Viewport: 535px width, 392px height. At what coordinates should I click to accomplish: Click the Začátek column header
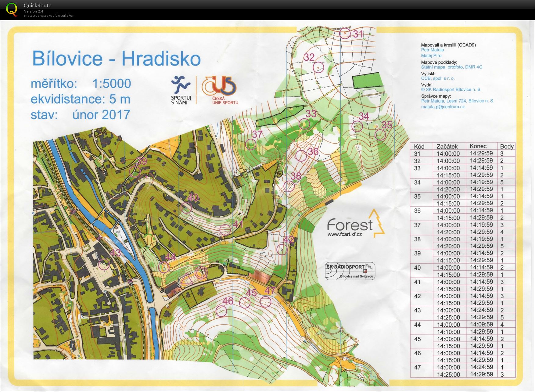[x=447, y=146]
